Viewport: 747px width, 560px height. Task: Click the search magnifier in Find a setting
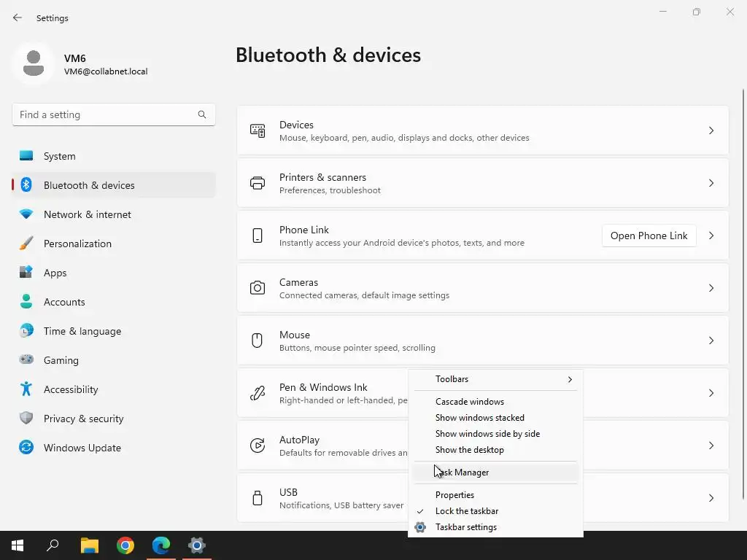pos(202,114)
